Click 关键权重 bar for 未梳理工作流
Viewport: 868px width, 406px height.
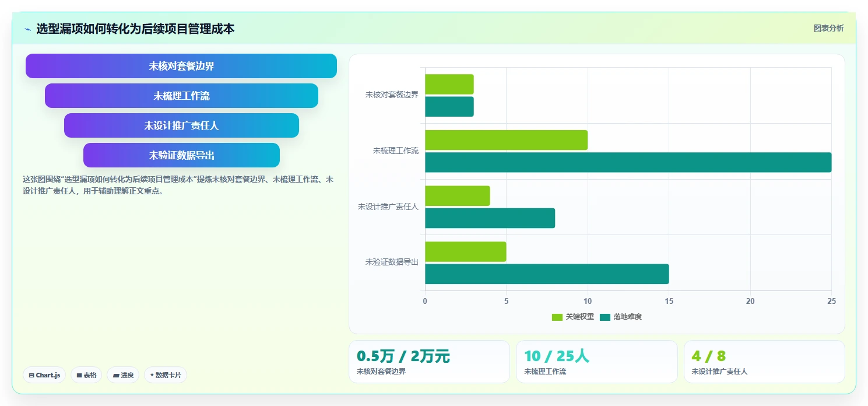point(506,140)
